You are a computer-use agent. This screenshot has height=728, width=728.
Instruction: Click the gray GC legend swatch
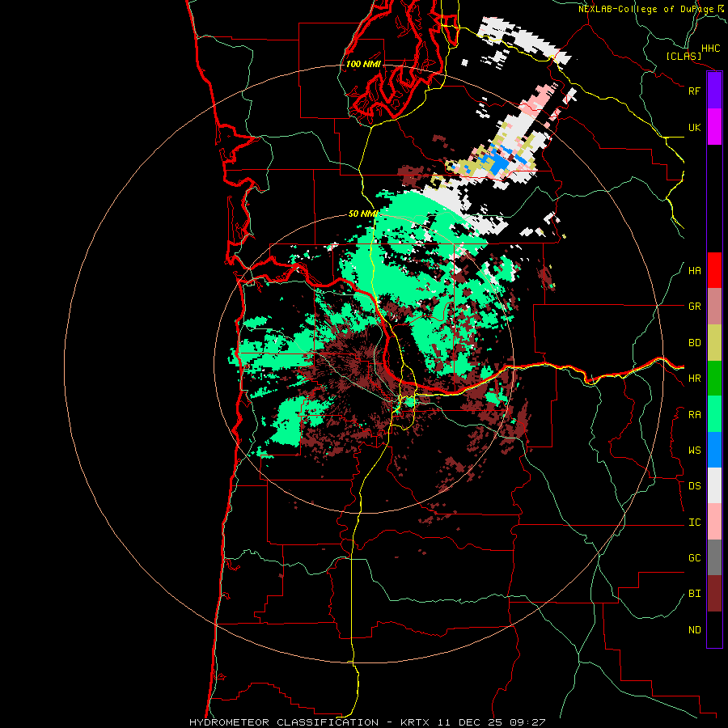tap(714, 557)
